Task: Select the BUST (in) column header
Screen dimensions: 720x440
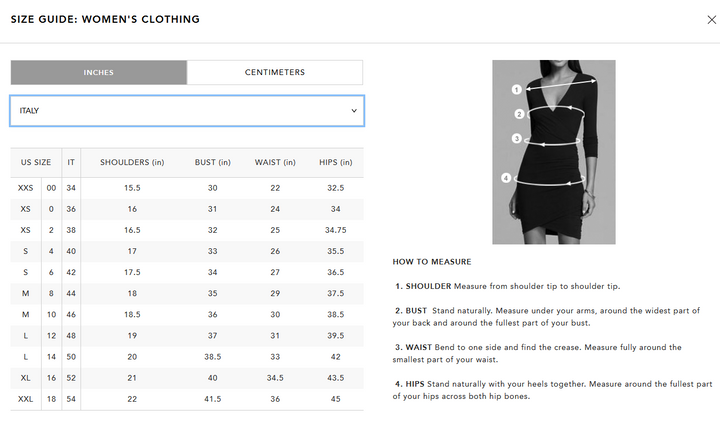Action: 212,162
